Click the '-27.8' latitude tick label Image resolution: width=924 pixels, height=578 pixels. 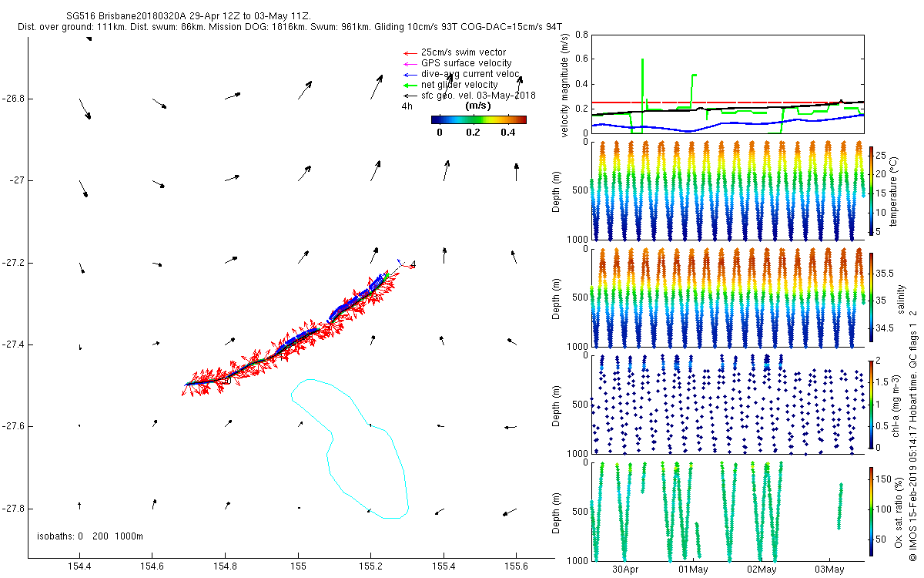tap(13, 509)
